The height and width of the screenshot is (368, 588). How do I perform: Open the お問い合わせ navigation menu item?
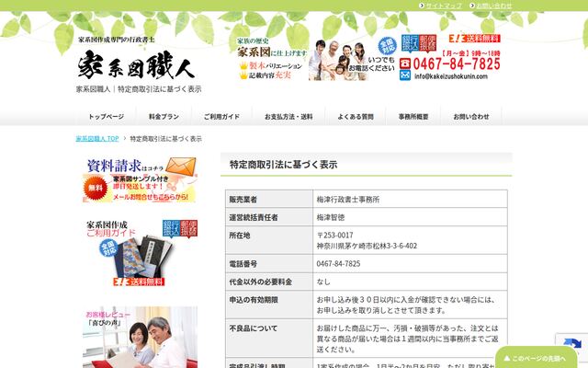coord(471,117)
